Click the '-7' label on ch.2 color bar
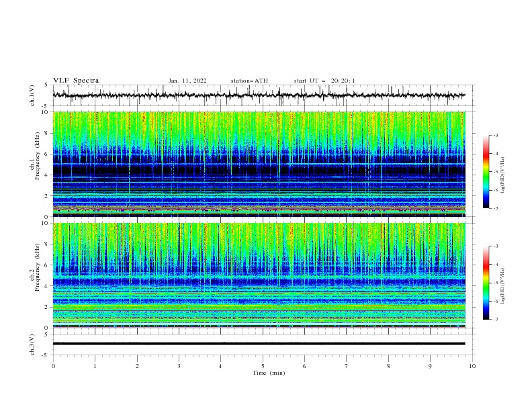Viewport: 532px width, 411px height. [x=496, y=320]
